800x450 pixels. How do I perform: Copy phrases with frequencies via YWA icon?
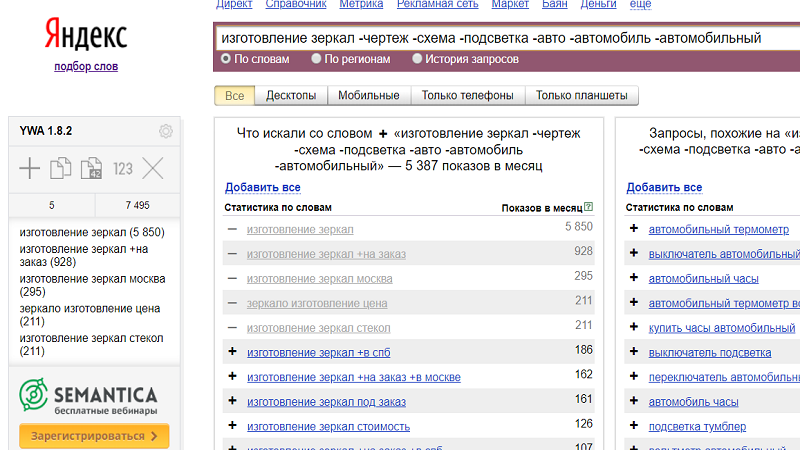coord(91,168)
